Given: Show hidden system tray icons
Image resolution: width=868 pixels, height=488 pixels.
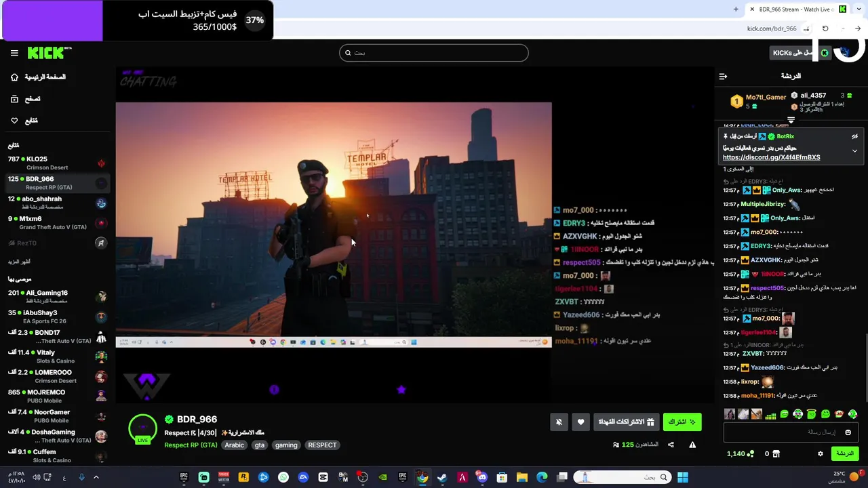Looking at the screenshot, I should tap(96, 477).
